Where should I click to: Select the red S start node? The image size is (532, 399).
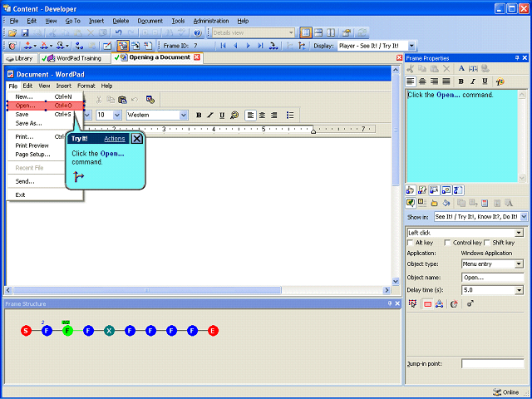click(26, 331)
